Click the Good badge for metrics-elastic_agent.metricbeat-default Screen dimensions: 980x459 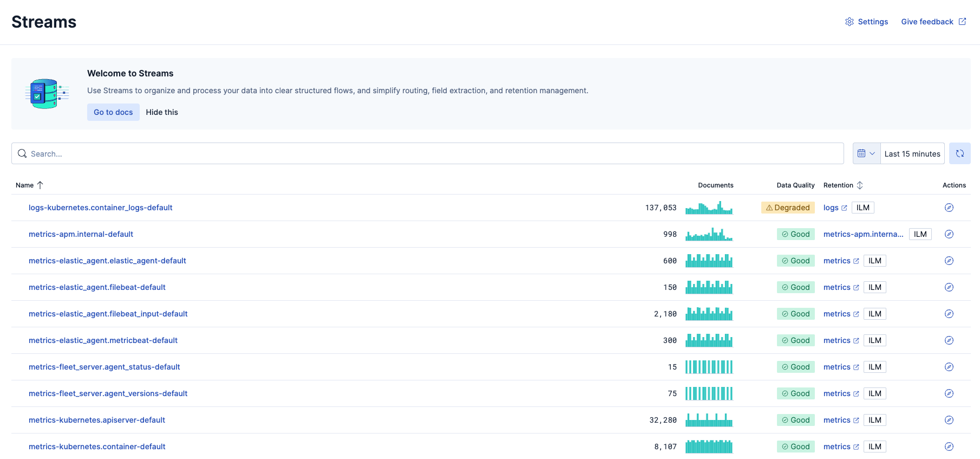tap(795, 340)
